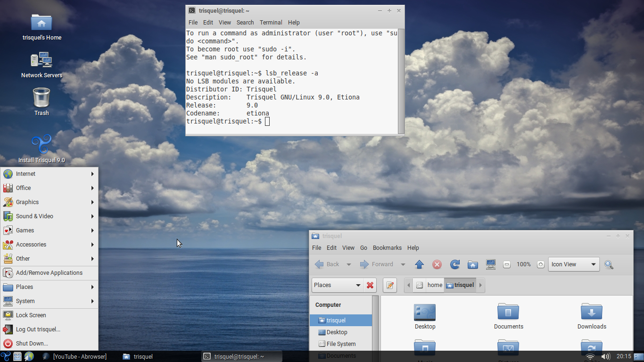The width and height of the screenshot is (644, 362).
Task: Open the Home folder toolbar icon
Action: click(473, 264)
